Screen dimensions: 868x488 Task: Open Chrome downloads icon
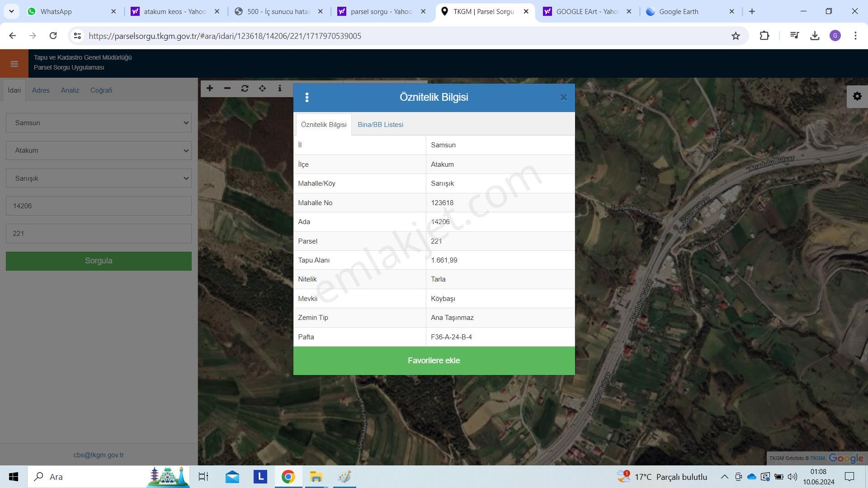click(x=815, y=36)
